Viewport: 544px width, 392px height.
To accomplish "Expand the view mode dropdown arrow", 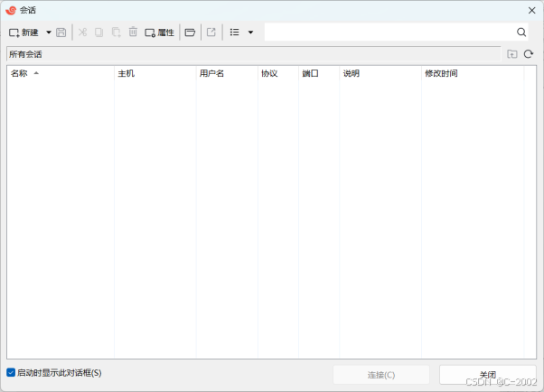I will click(250, 33).
